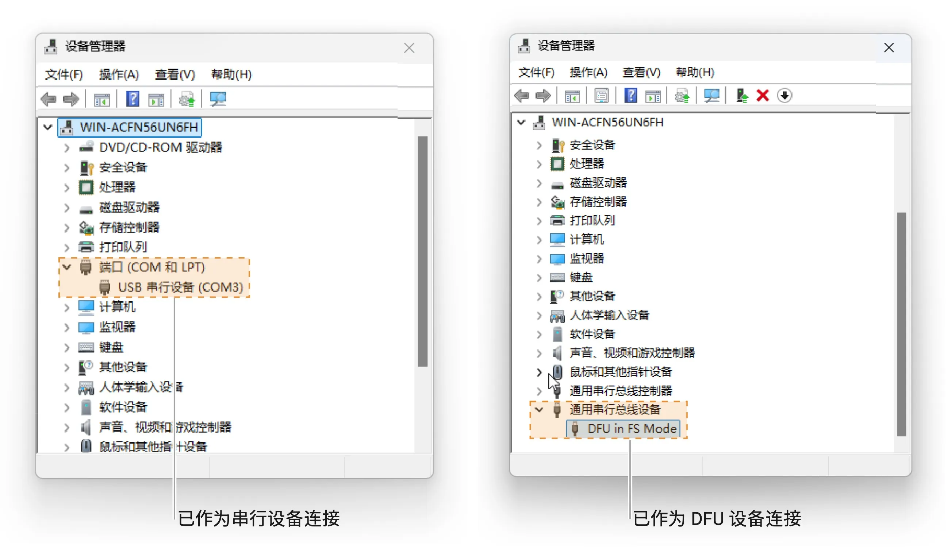The height and width of the screenshot is (560, 951).
Task: Click show/hide console tree icon, right window
Action: [x=572, y=96]
